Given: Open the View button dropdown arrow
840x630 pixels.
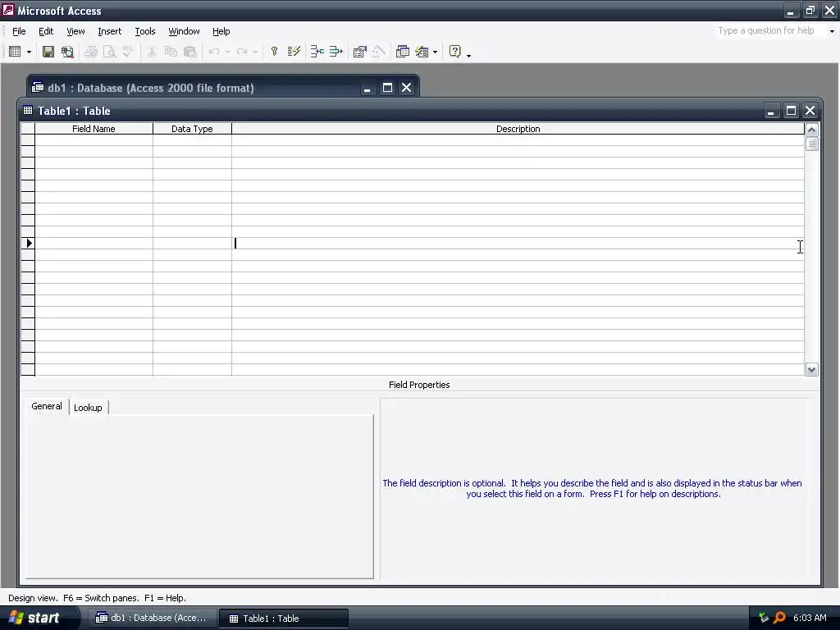Looking at the screenshot, I should [29, 52].
